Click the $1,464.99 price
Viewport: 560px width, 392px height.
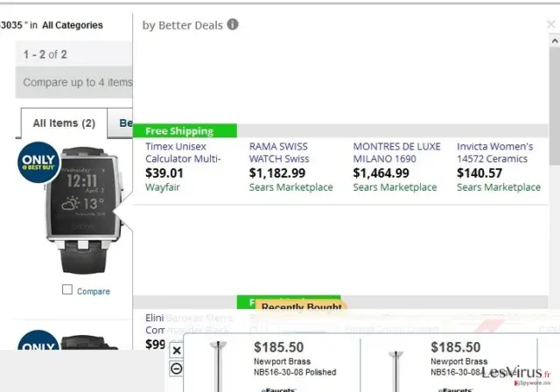tap(381, 173)
